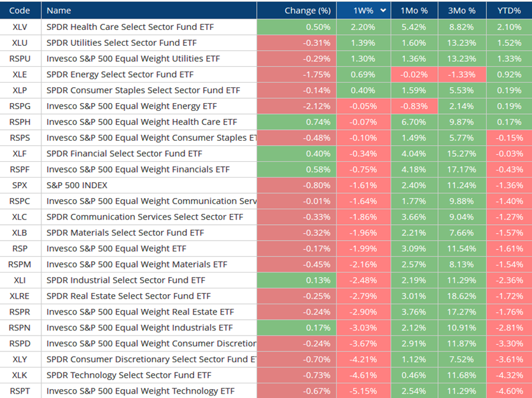Select the RSPU code cell
Image resolution: width=532 pixels, height=398 pixels.
20,59
